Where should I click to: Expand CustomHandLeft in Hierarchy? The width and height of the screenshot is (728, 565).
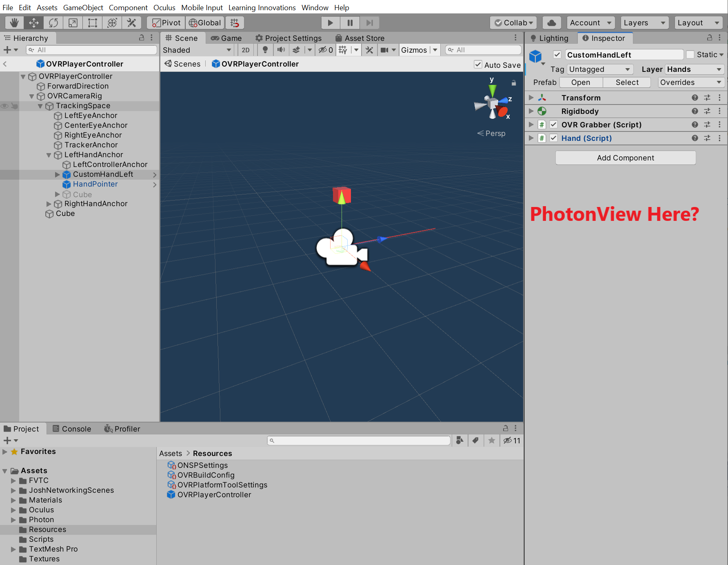coord(58,174)
